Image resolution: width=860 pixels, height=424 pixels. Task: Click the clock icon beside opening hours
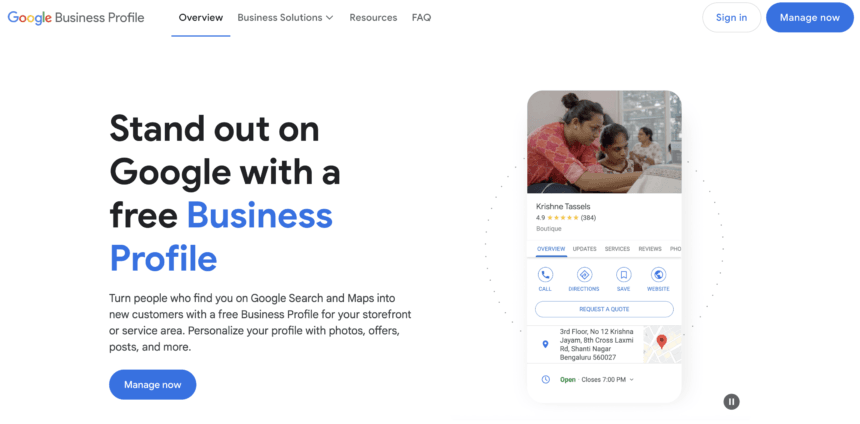coord(545,380)
